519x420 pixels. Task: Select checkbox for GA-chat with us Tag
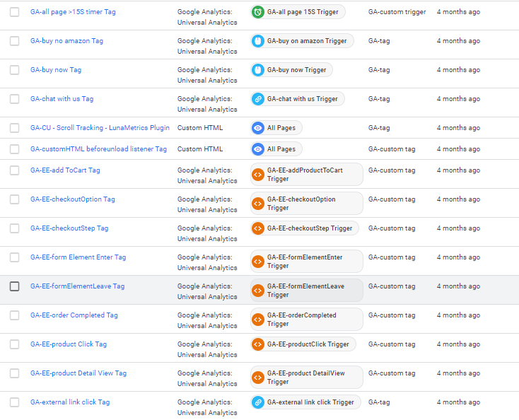click(15, 99)
